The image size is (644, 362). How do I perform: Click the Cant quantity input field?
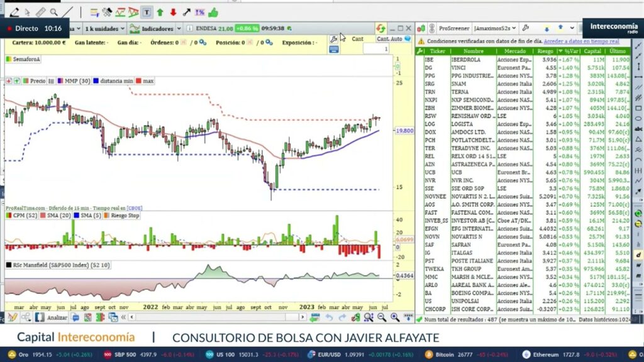coord(376,49)
